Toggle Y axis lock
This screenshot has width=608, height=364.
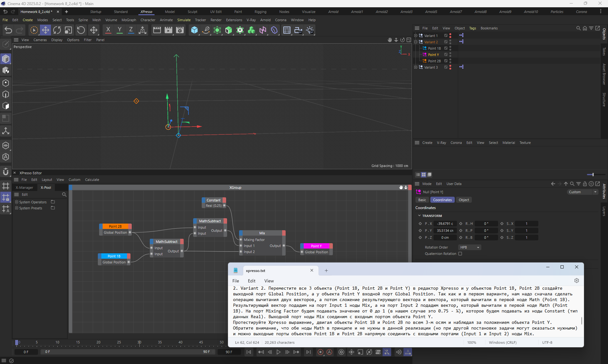pos(119,30)
